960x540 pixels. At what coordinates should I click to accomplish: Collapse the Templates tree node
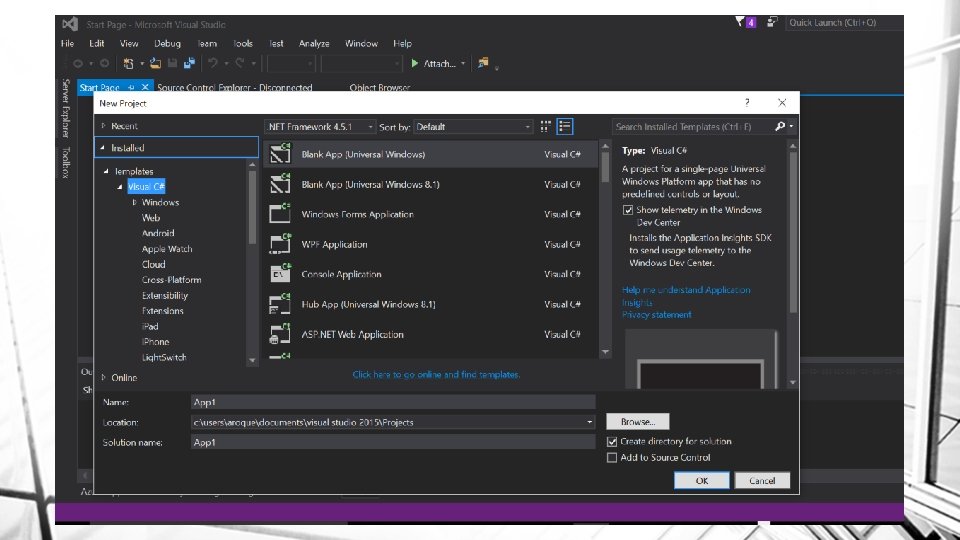107,171
